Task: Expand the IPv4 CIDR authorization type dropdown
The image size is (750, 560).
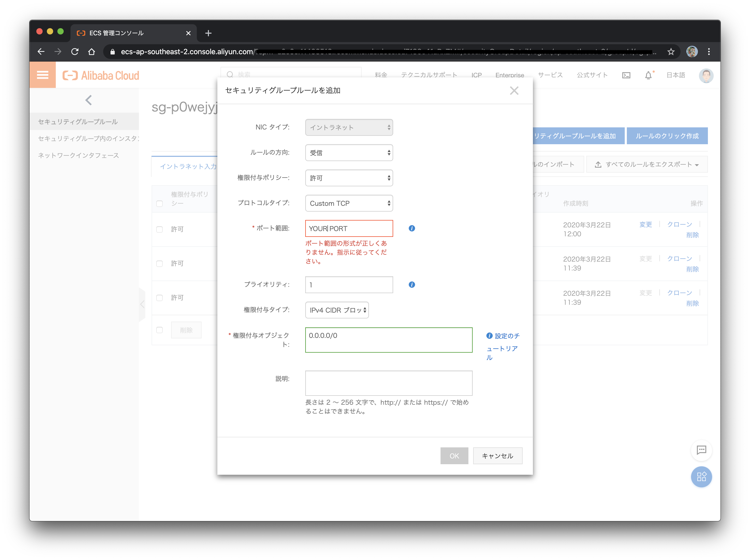Action: click(x=337, y=310)
